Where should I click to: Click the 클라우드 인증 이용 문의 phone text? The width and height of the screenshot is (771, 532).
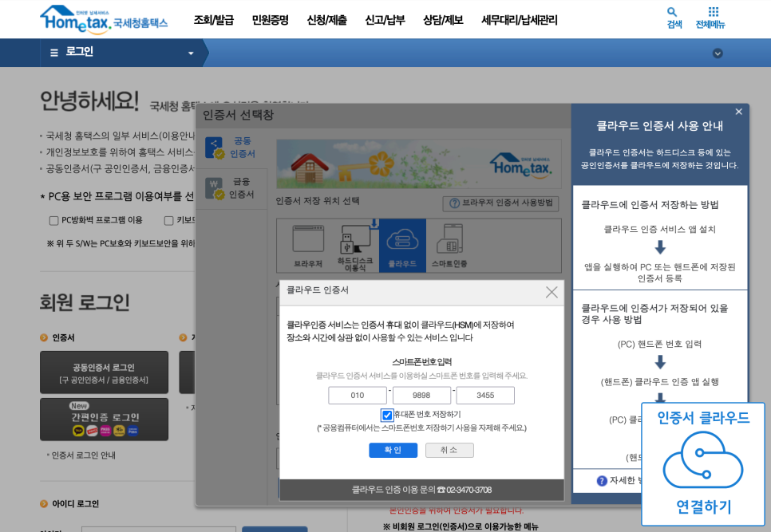421,490
